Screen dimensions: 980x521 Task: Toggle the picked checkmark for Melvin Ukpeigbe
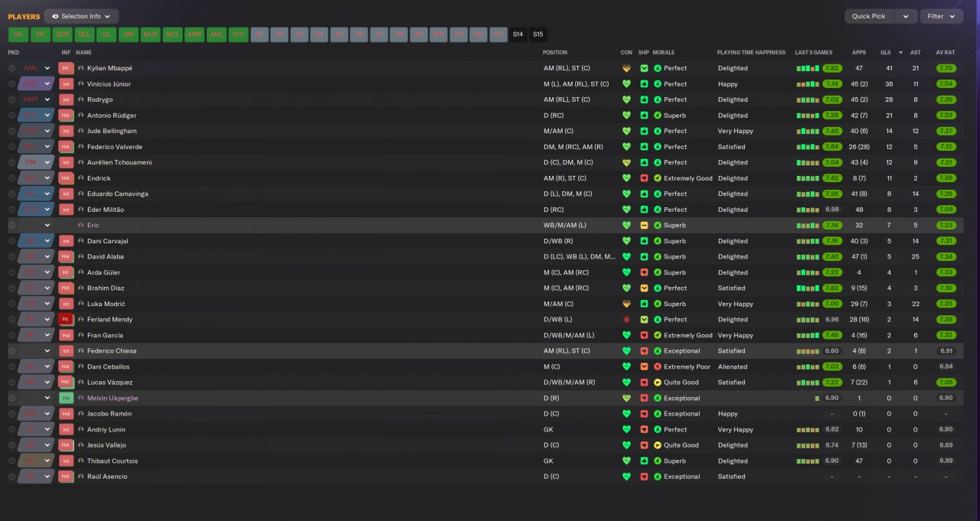pos(11,398)
